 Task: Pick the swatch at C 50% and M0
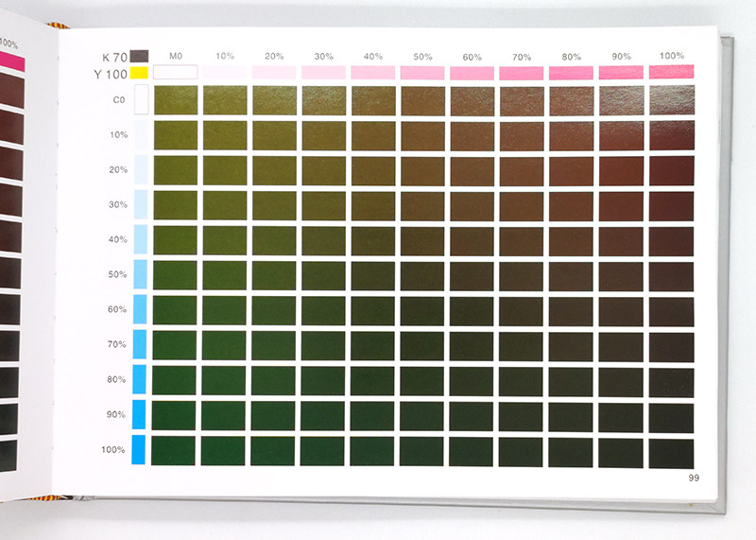click(x=175, y=275)
